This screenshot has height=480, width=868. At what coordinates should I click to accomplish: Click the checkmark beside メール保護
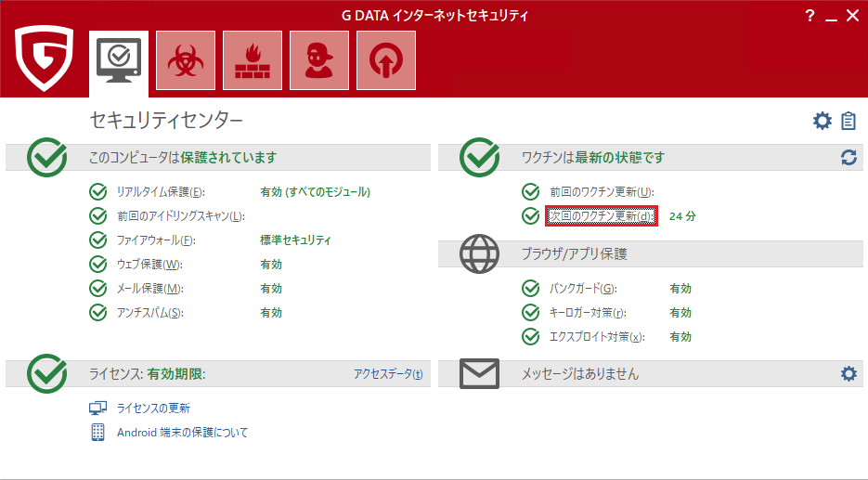coord(98,289)
